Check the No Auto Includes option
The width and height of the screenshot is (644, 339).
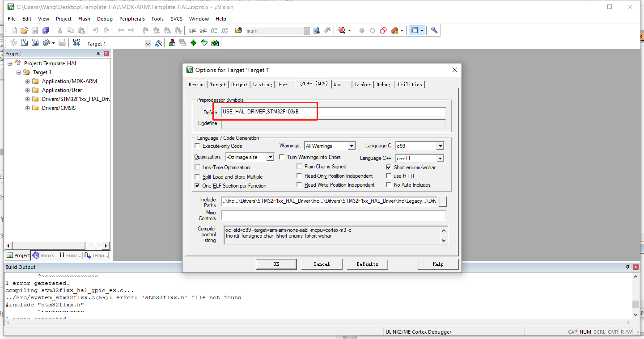coord(389,185)
